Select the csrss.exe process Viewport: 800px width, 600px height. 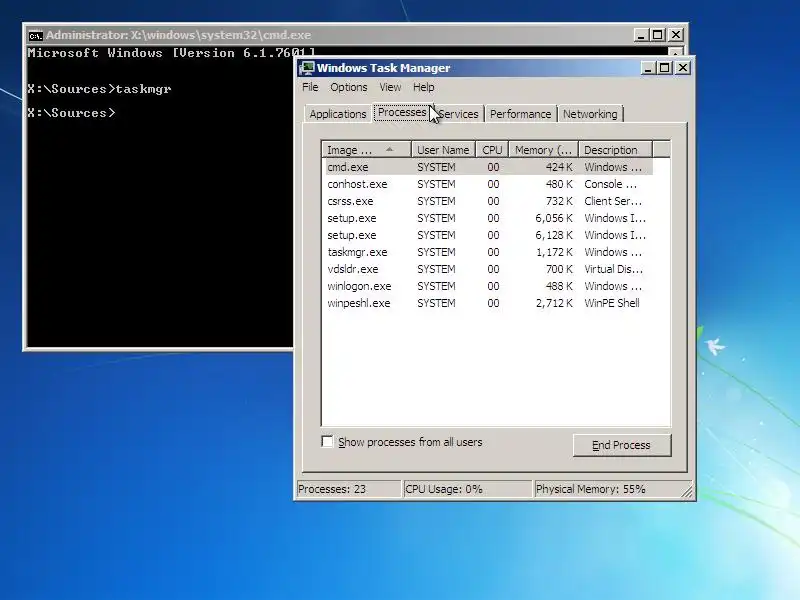pyautogui.click(x=489, y=201)
